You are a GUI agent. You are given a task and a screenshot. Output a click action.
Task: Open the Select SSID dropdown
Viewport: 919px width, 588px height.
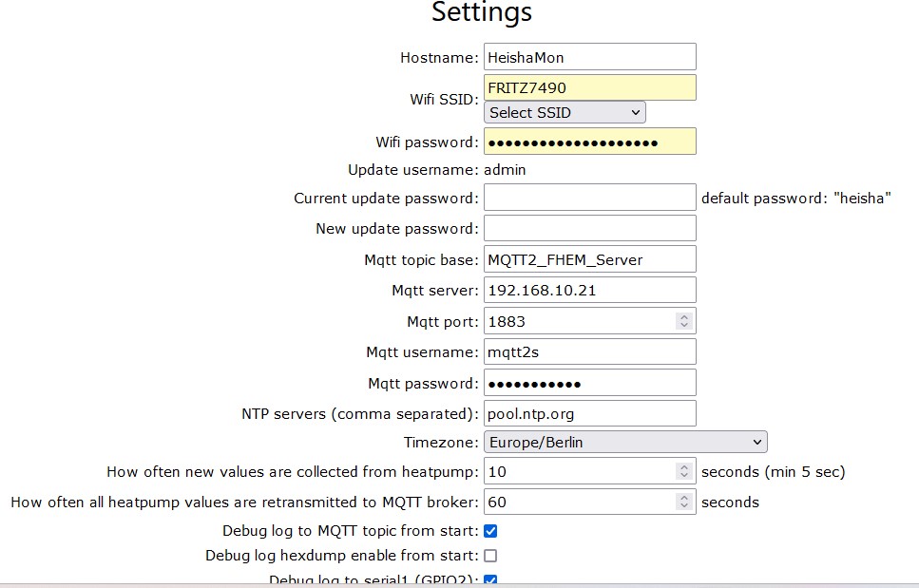pyautogui.click(x=565, y=113)
